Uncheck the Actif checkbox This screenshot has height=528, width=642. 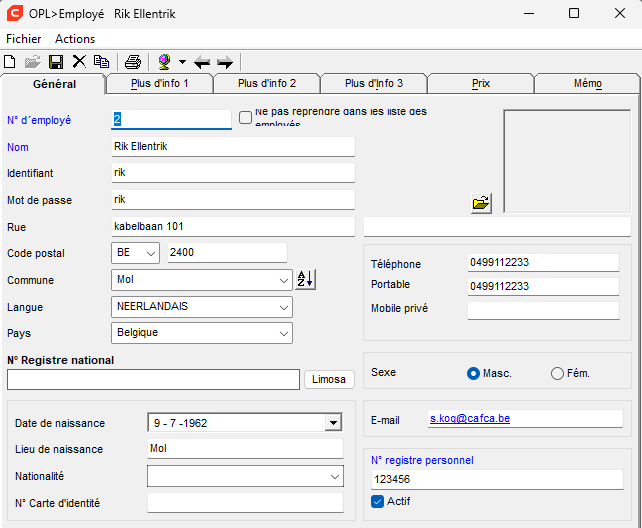click(x=378, y=501)
